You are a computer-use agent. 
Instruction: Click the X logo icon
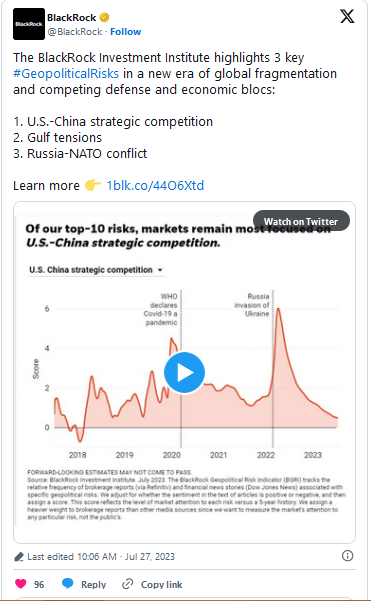[347, 16]
